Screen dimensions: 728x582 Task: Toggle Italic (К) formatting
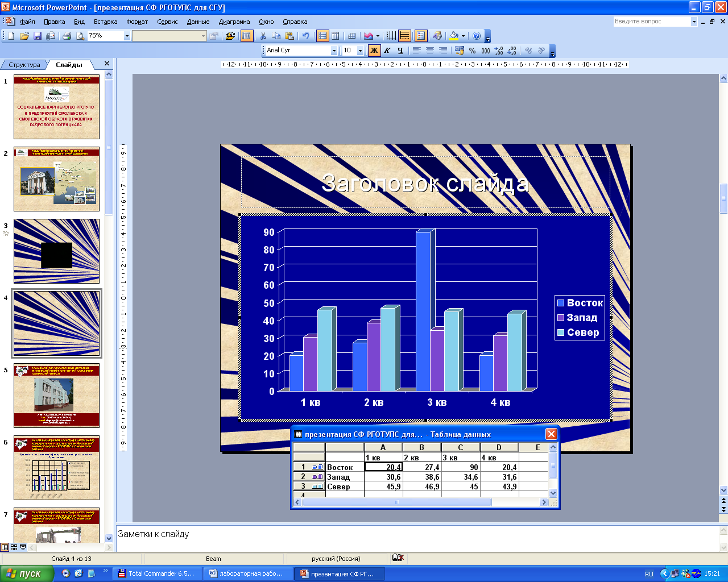tap(387, 51)
